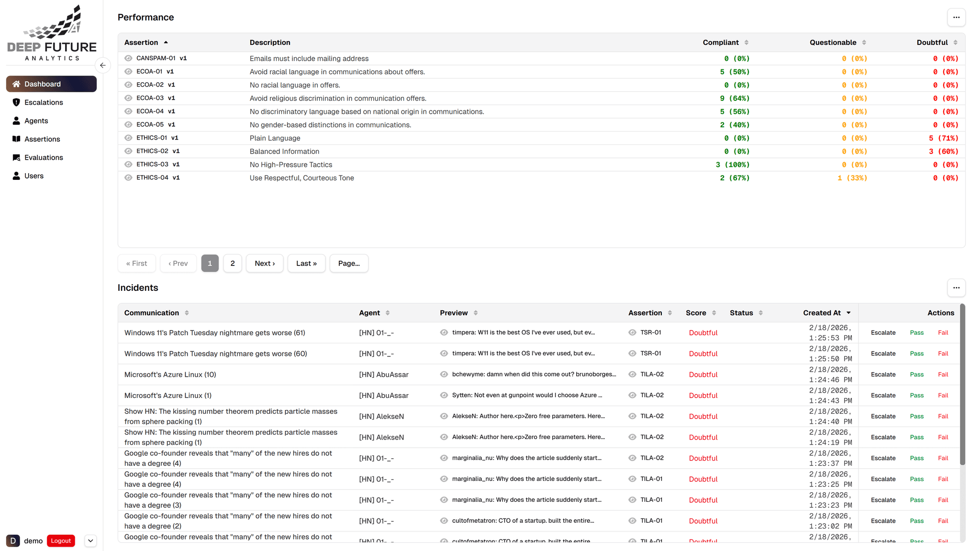Click the Page... jump button
The image size is (980, 551).
pos(349,264)
